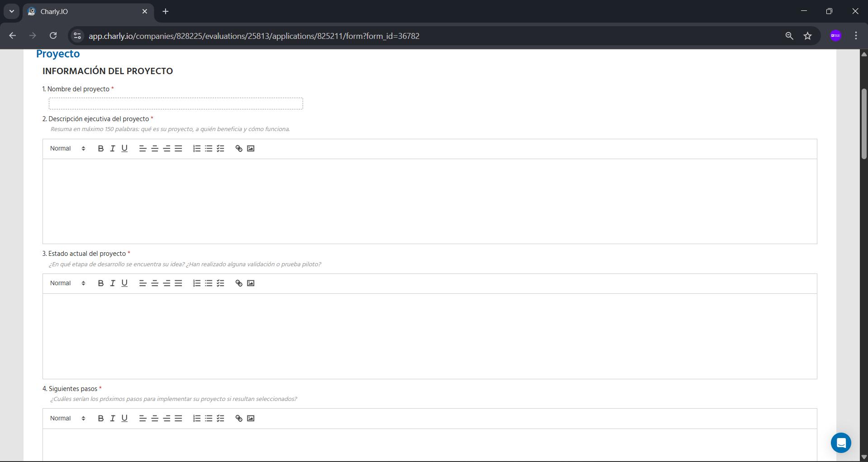This screenshot has height=462, width=868.
Task: Open Normal style dropdown in Estado actual editor
Action: (67, 283)
